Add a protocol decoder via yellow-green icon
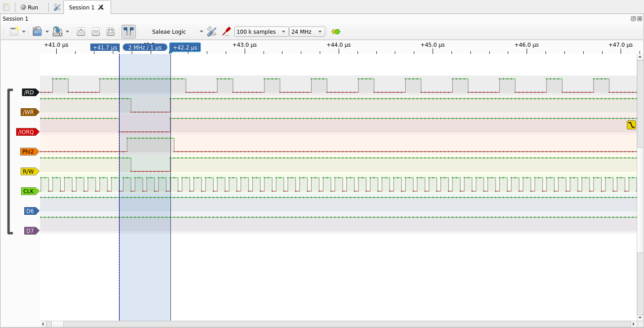Image resolution: width=644 pixels, height=328 pixels. point(336,31)
